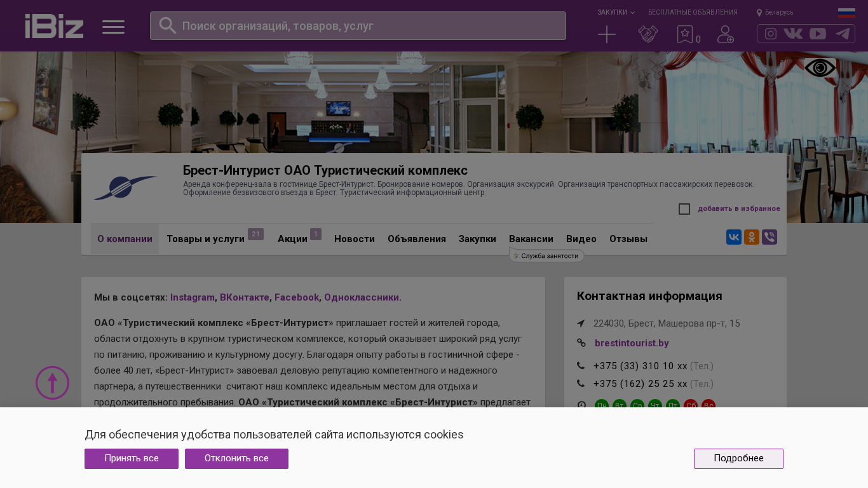Screen dimensions: 868x488
Task: Open favorites star icon with counter
Action: point(689,35)
